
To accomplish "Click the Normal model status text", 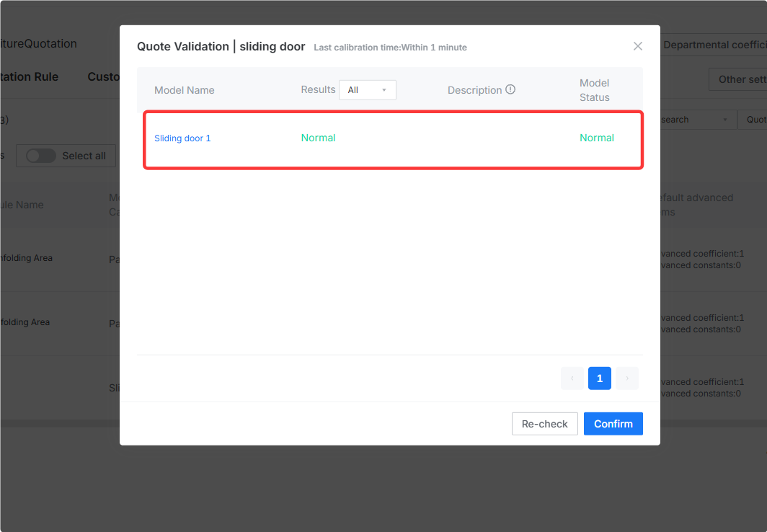I will click(597, 138).
